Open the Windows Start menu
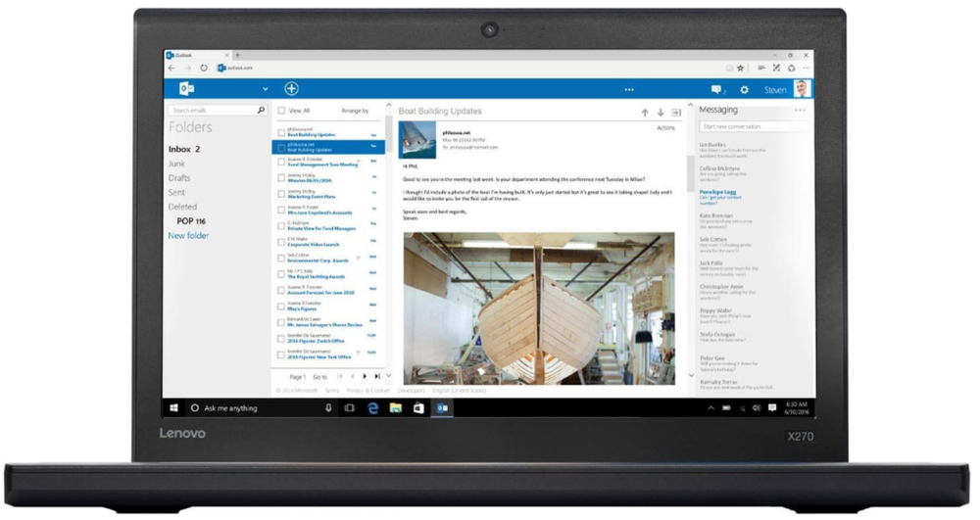The image size is (980, 520). click(174, 408)
